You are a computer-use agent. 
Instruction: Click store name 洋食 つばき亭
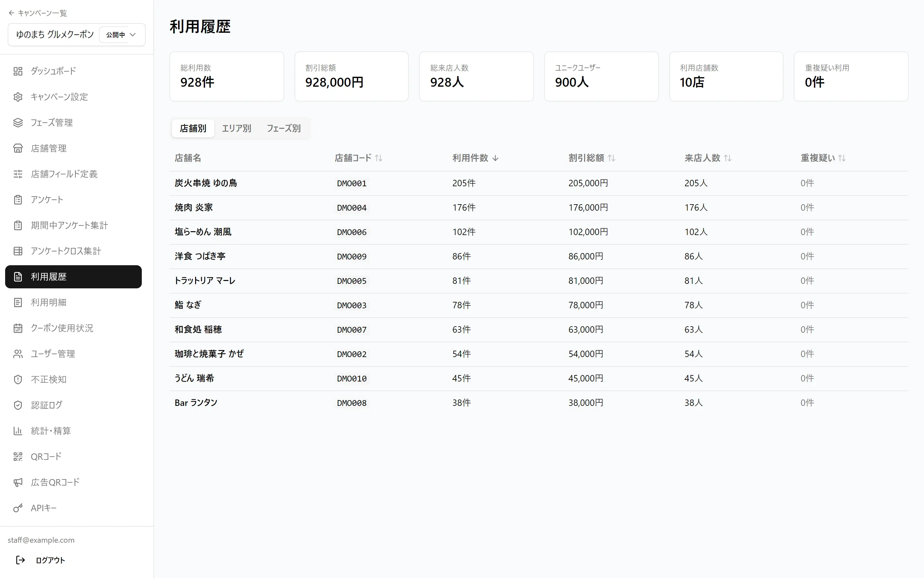(200, 257)
